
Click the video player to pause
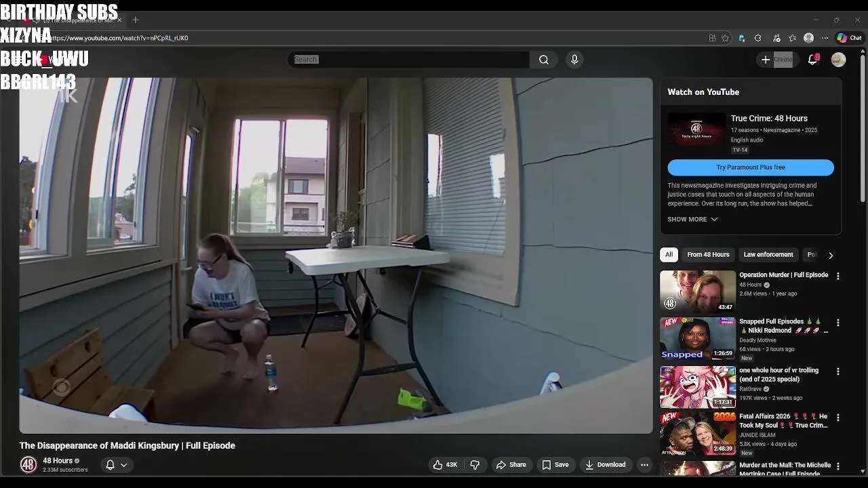tap(336, 256)
